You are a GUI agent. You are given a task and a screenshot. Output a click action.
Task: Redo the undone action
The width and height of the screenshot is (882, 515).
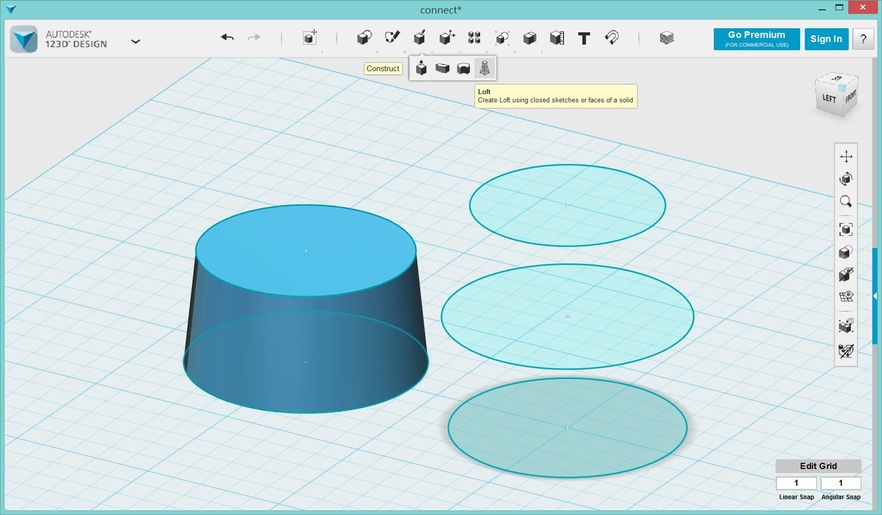pos(254,37)
